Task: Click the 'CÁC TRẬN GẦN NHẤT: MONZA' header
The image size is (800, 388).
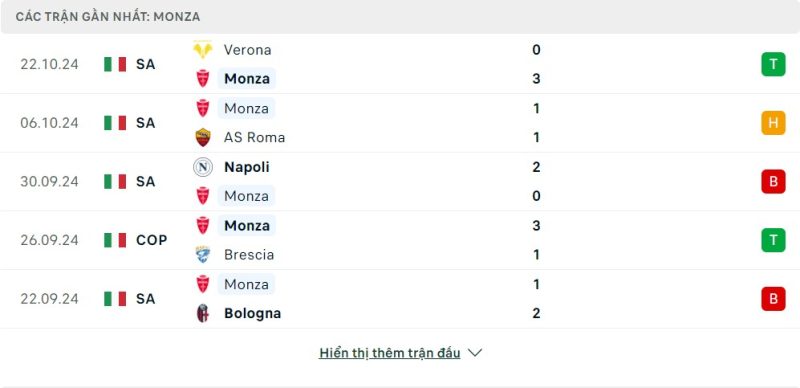Action: point(108,17)
